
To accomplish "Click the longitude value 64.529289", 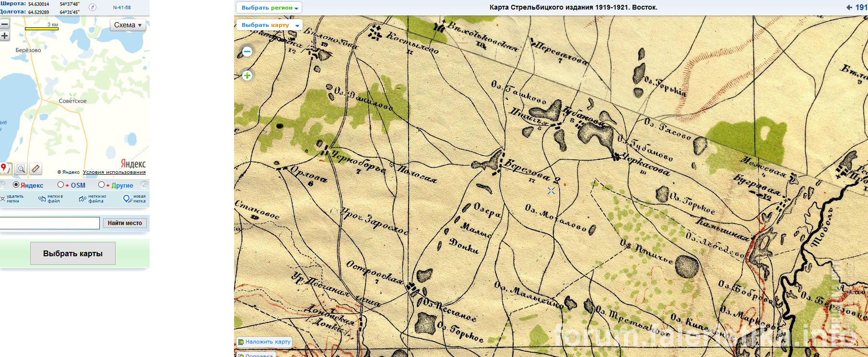I will [38, 12].
